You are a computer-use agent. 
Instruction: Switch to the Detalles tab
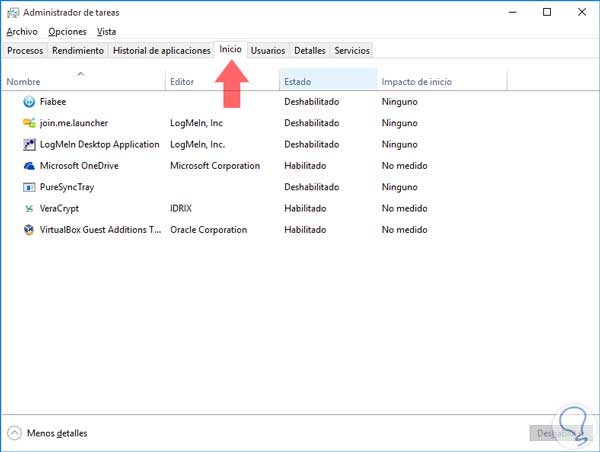tap(310, 51)
